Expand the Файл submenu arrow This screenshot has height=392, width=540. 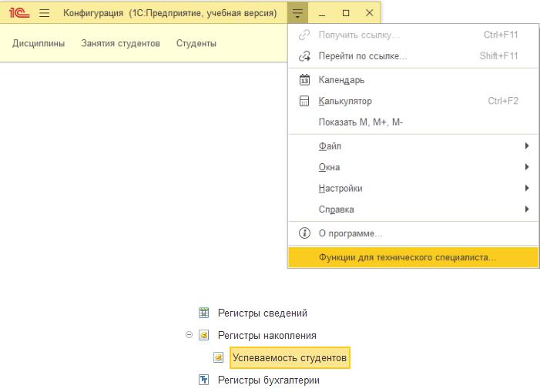coord(527,146)
